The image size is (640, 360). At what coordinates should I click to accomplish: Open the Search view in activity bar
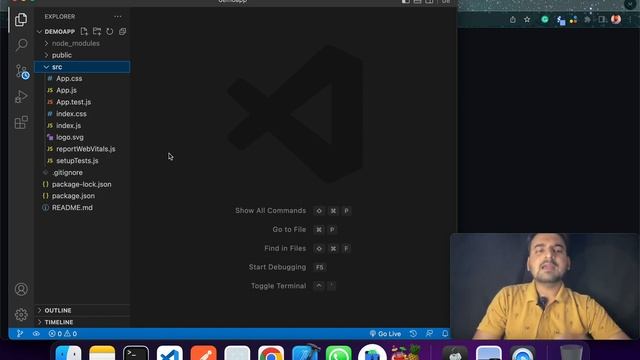(x=21, y=44)
